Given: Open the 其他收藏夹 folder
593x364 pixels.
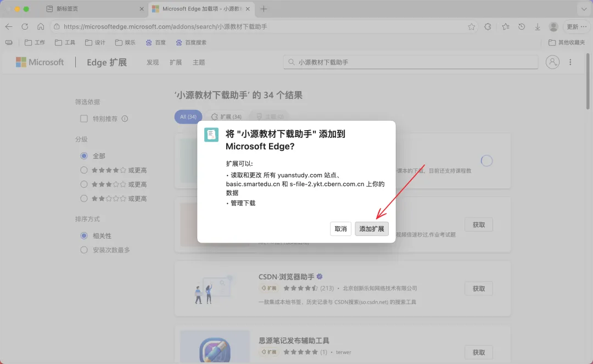Looking at the screenshot, I should pos(567,42).
